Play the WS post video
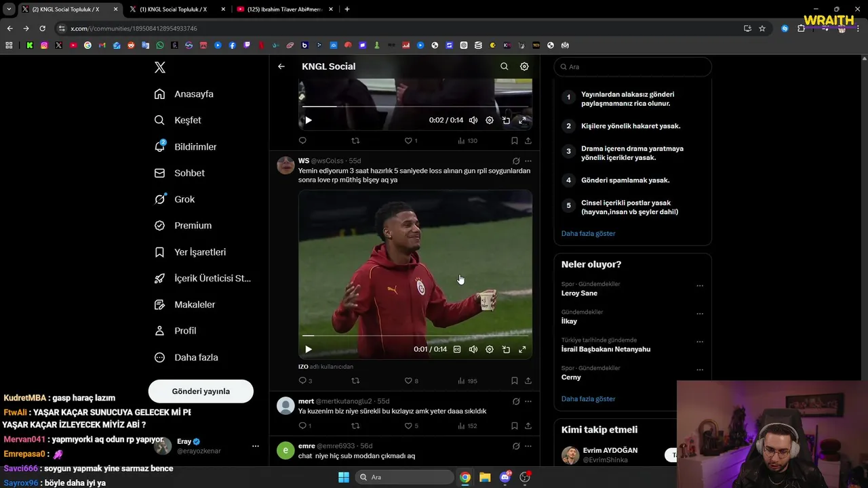This screenshot has width=868, height=488. [308, 349]
